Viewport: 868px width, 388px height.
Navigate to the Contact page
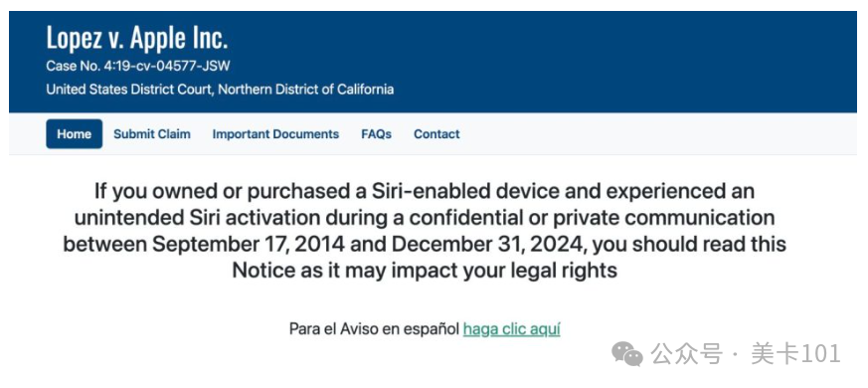(x=436, y=134)
